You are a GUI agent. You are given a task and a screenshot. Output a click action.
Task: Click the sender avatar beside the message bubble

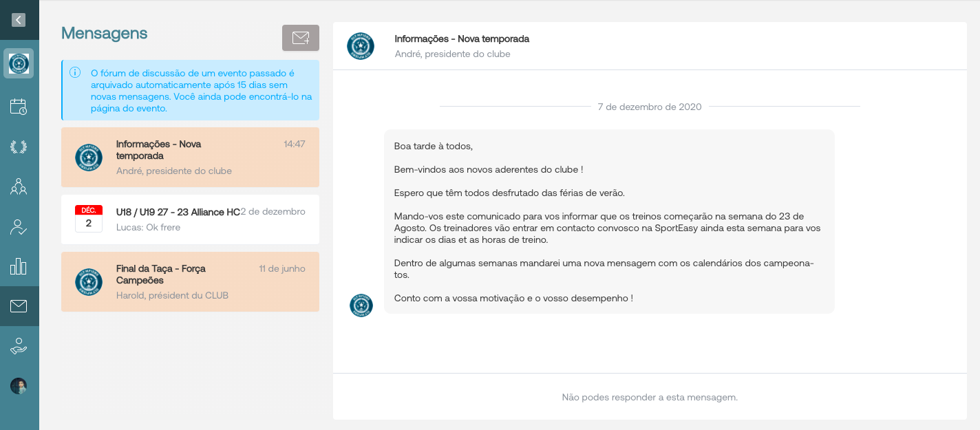pos(361,305)
